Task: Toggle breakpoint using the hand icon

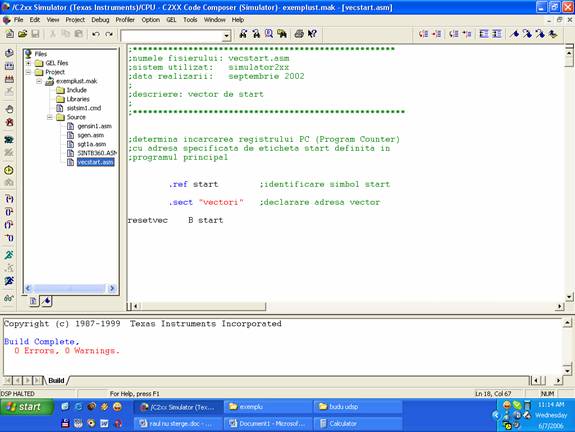Action: 9,109
